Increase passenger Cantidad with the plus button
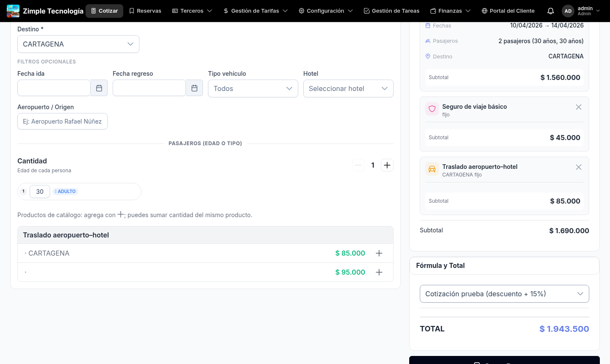This screenshot has width=610, height=364. click(387, 165)
